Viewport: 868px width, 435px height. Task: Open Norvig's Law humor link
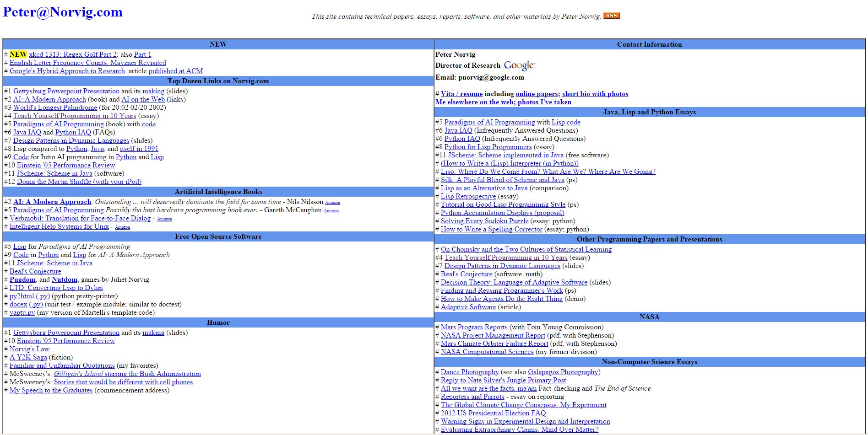click(29, 349)
